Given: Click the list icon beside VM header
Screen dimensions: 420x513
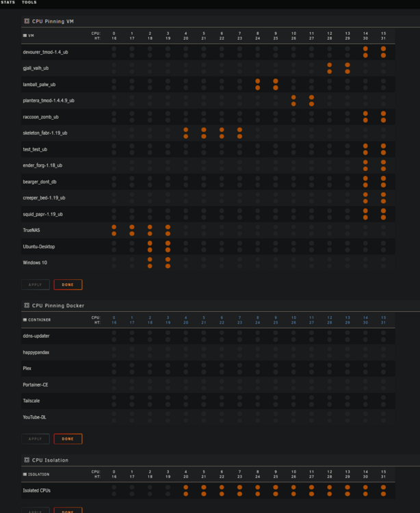Looking at the screenshot, I should (25, 36).
